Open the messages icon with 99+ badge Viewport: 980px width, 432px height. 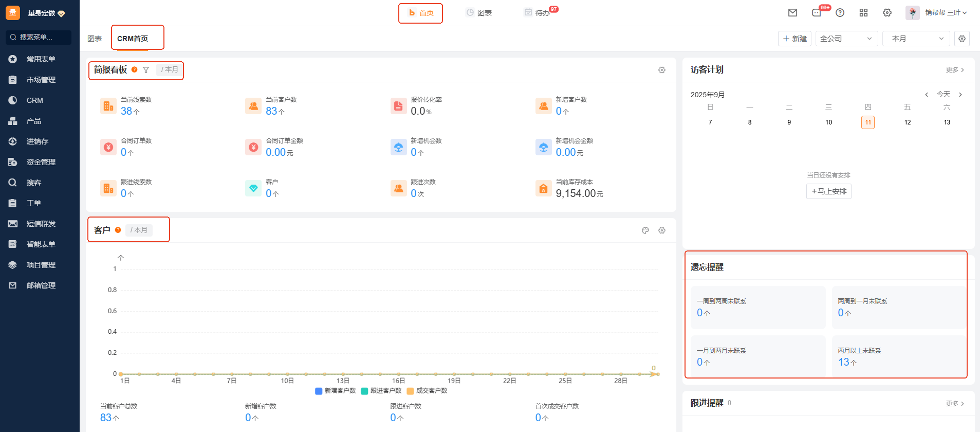coord(817,13)
